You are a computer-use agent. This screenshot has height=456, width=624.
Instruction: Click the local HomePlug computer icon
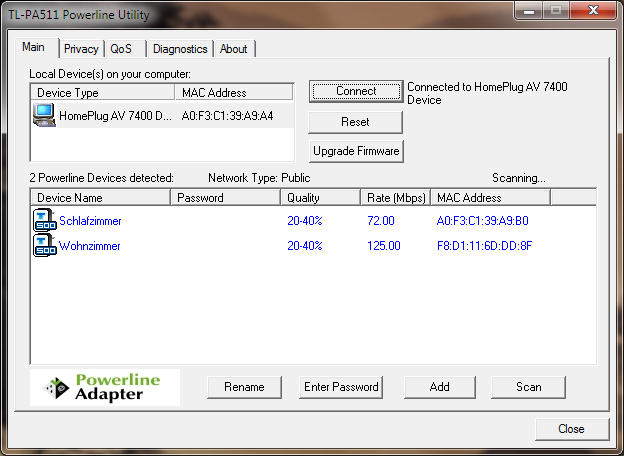click(44, 115)
